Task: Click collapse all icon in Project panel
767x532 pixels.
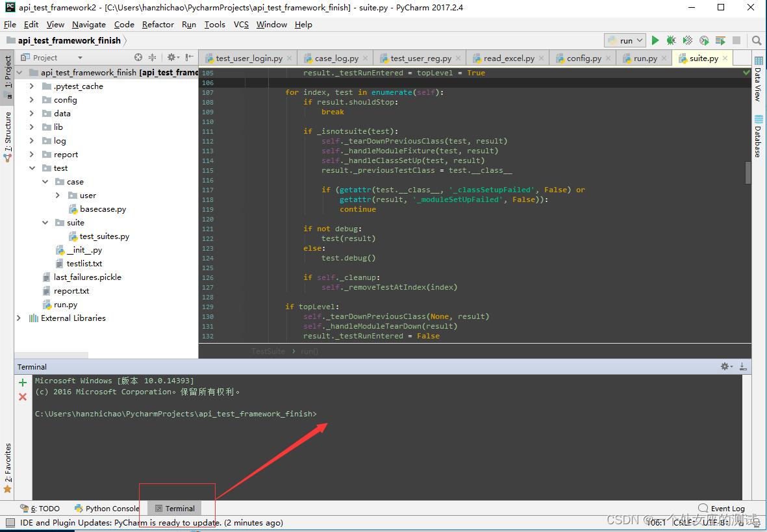Action: pos(152,57)
